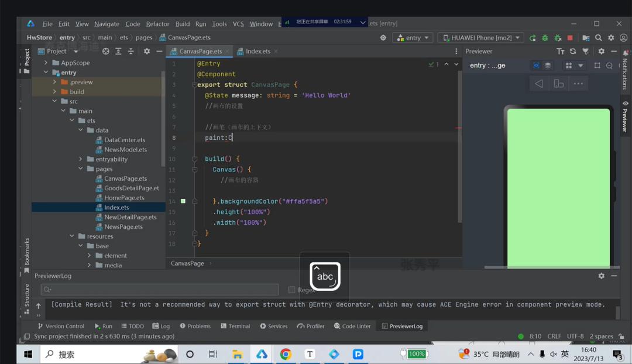Enable the Regex checkbox in PreviewerLog
632x364 pixels.
291,290
